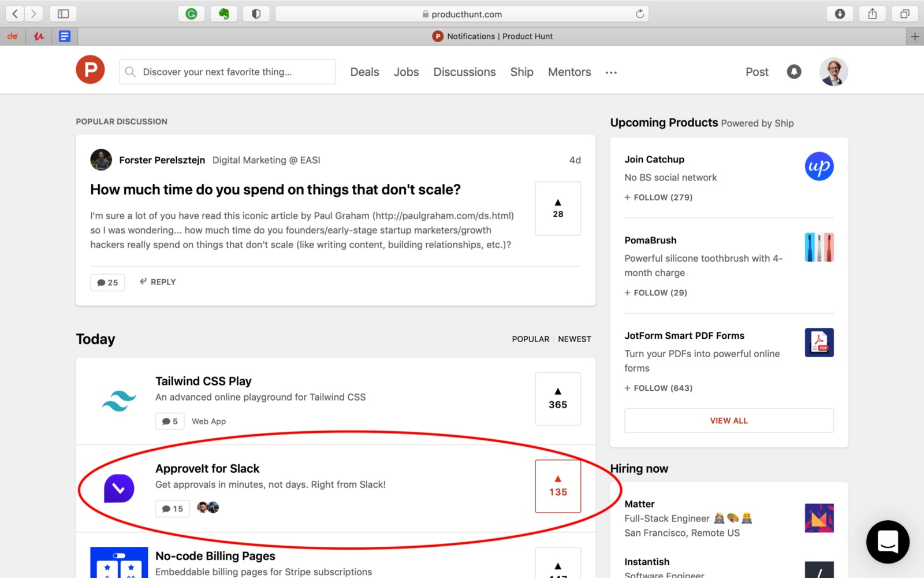Open JotForm Smart PDF Forms product
This screenshot has width=924, height=578.
click(684, 336)
